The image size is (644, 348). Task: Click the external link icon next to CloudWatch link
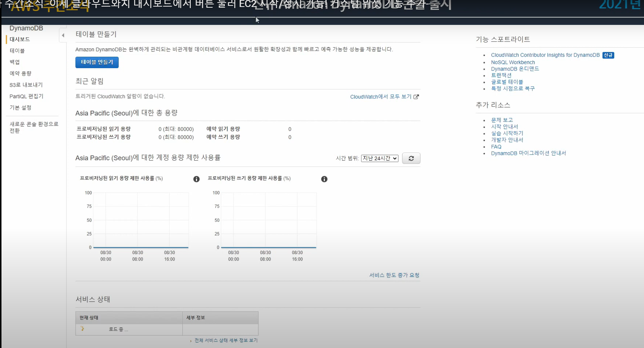pyautogui.click(x=416, y=97)
